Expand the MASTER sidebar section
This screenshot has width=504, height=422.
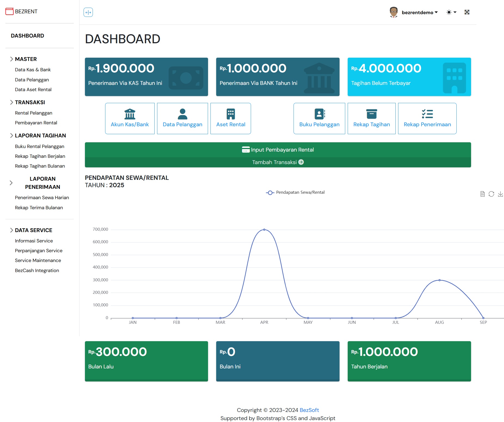(x=26, y=59)
